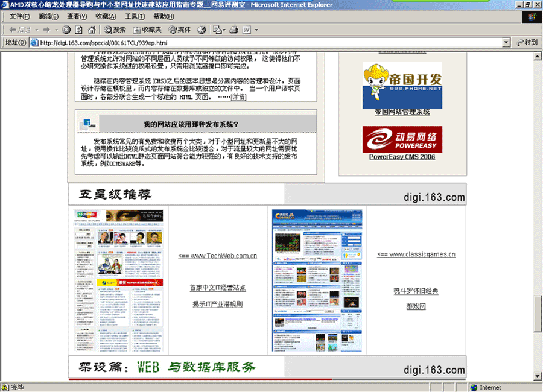Follow the www.TechWeb.com.cn link
543x392 pixels.
pyautogui.click(x=218, y=256)
